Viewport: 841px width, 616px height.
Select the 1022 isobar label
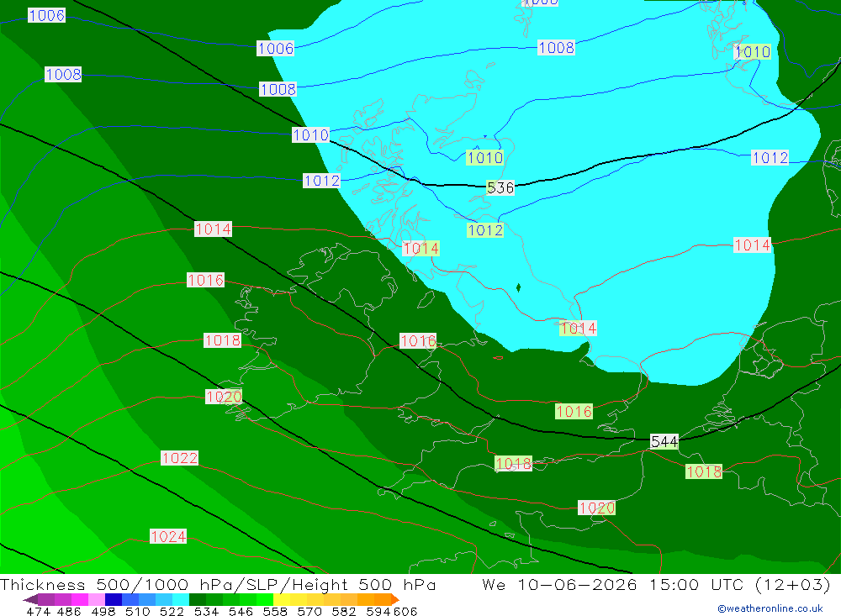(180, 458)
